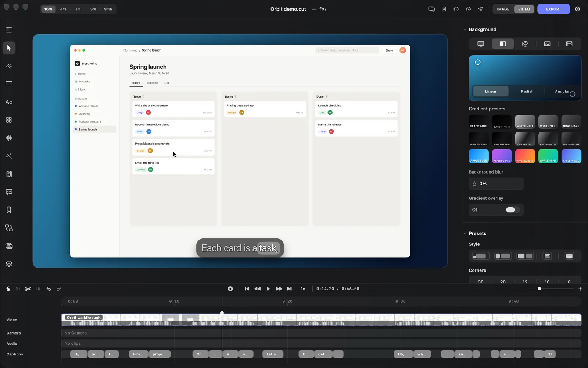Choose Angular gradient type
Screen dimensions: 588x368
click(562, 91)
